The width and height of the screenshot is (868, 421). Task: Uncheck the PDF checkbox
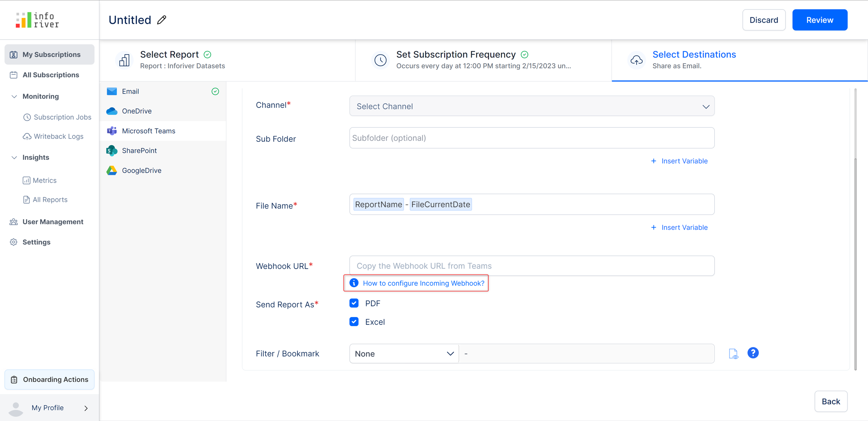tap(354, 303)
